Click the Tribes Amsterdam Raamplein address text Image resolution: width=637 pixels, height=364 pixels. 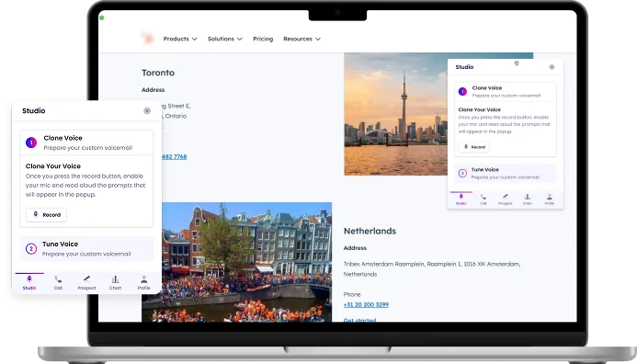432,269
